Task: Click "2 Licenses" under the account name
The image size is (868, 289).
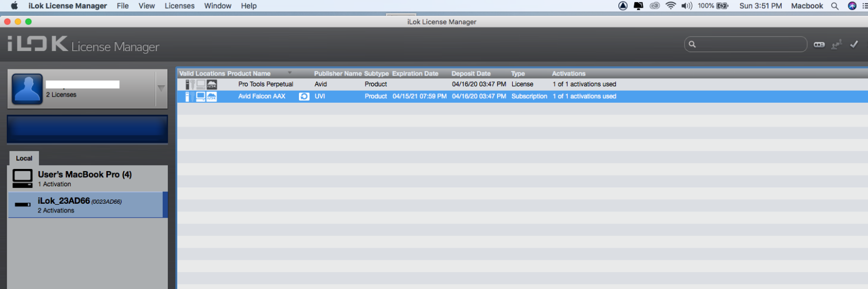Action: [x=61, y=95]
